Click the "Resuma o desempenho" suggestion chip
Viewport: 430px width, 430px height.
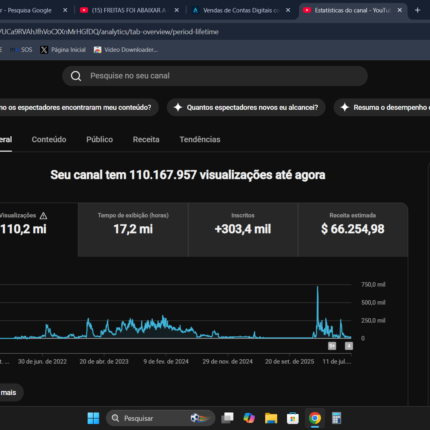(382, 107)
